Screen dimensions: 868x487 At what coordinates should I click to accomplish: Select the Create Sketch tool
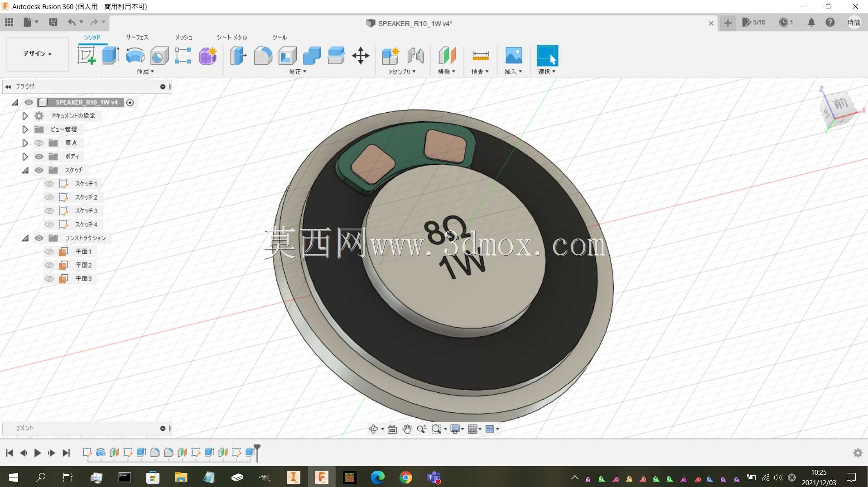(86, 56)
